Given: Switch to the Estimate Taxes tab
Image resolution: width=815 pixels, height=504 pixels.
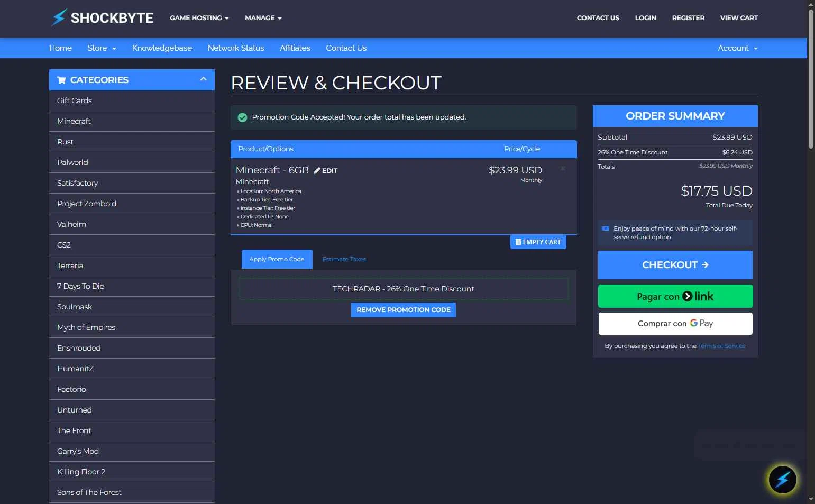Looking at the screenshot, I should pyautogui.click(x=344, y=259).
